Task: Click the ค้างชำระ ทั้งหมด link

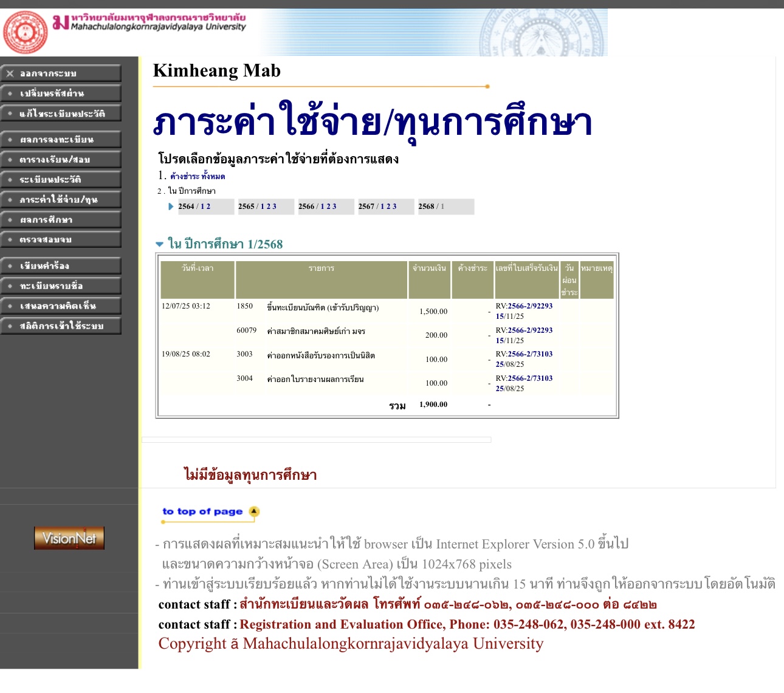Action: point(198,177)
